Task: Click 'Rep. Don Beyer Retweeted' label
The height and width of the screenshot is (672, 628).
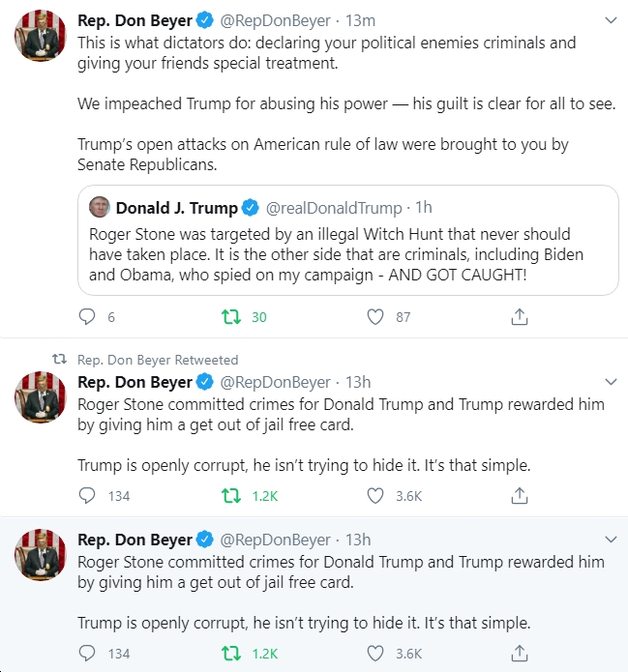Action: tap(158, 360)
